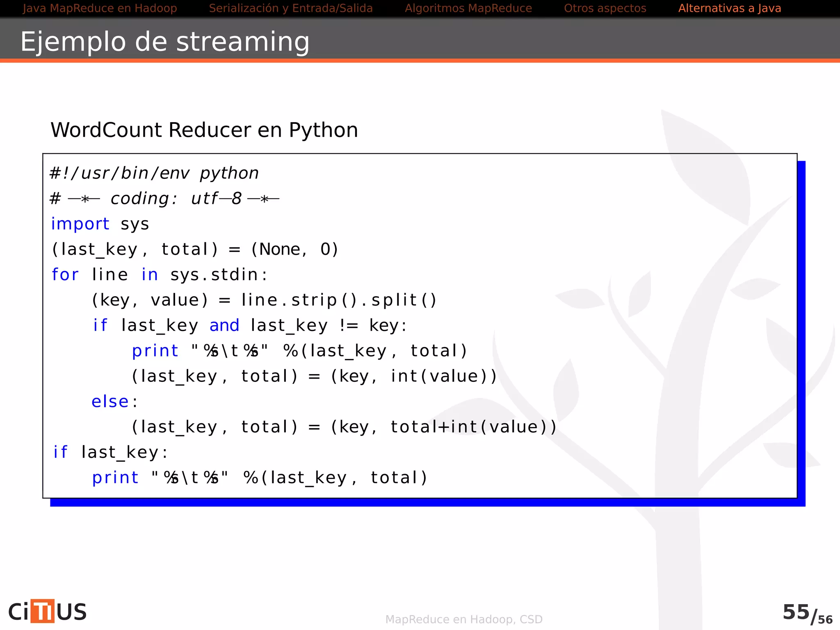Click the shebang line #!/usr/bin/env python
The height and width of the screenshot is (630, 840).
[x=154, y=173]
